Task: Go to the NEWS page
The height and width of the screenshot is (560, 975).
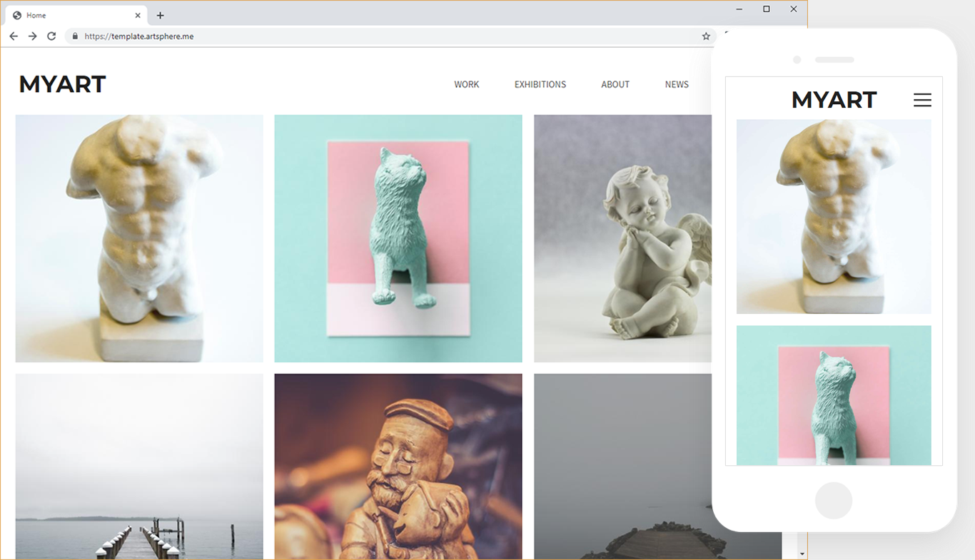Action: coord(676,84)
